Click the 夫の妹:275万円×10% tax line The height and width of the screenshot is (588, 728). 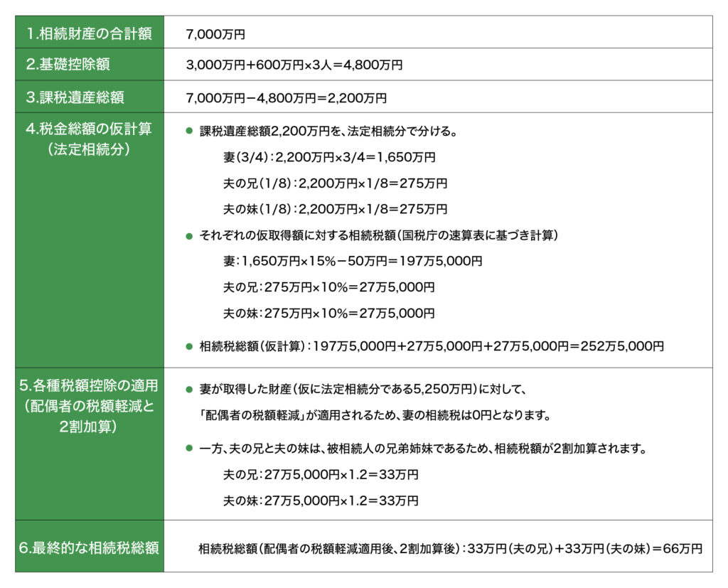pyautogui.click(x=328, y=313)
